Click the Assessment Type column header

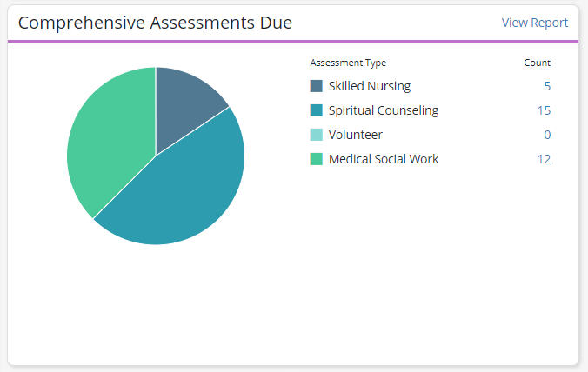[348, 63]
